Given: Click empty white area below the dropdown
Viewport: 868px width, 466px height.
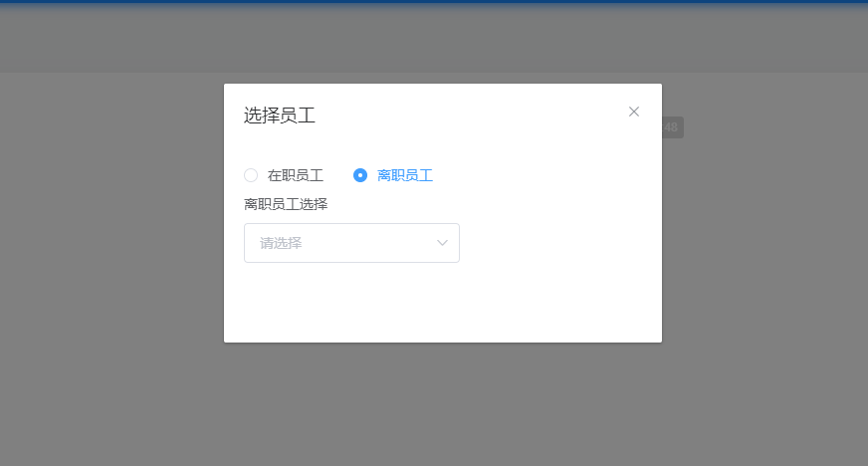Looking at the screenshot, I should coord(443,302).
